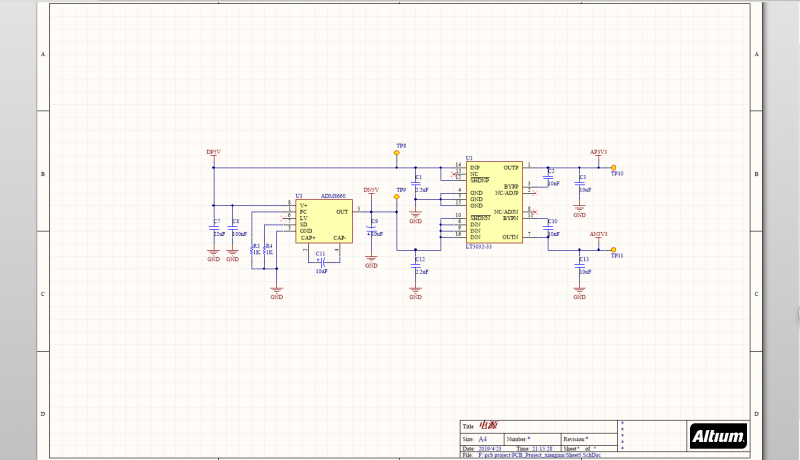The height and width of the screenshot is (460, 800).
Task: Click the GND symbol under capacitor C9
Action: (371, 263)
